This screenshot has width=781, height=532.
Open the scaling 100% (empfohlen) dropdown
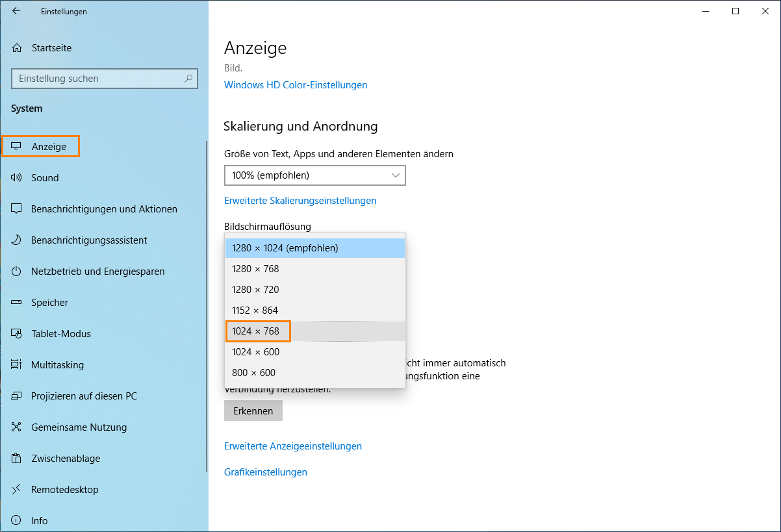[314, 175]
